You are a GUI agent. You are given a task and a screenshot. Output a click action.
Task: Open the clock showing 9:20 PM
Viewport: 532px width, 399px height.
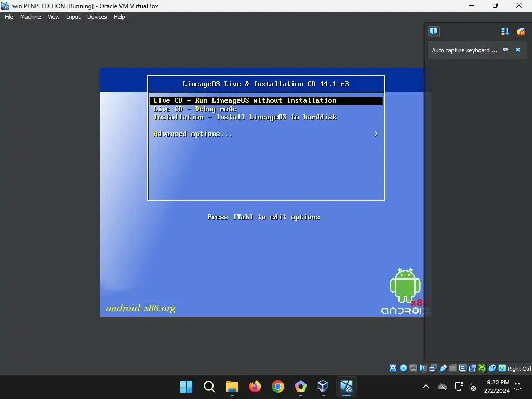pyautogui.click(x=497, y=387)
